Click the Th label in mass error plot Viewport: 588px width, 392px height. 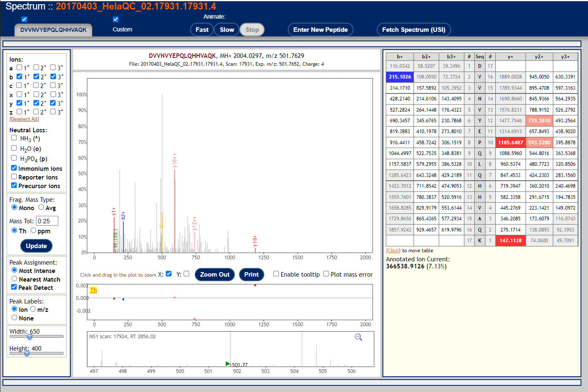(x=93, y=290)
